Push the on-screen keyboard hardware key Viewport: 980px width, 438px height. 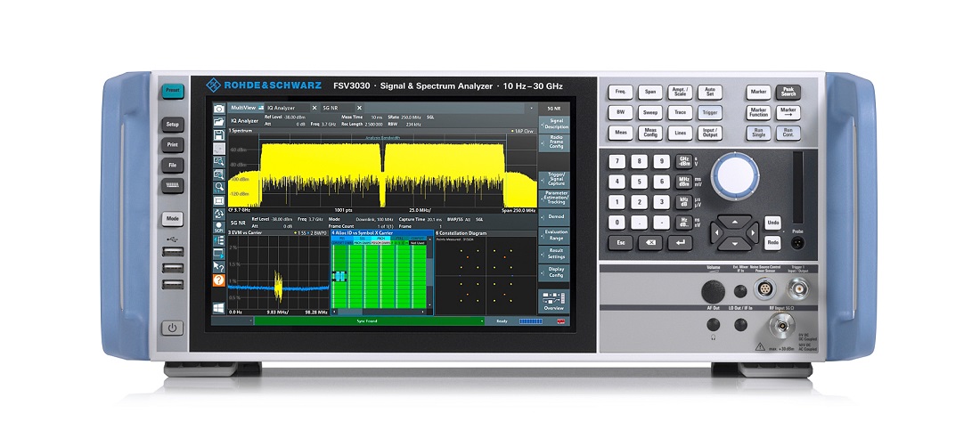pyautogui.click(x=173, y=185)
